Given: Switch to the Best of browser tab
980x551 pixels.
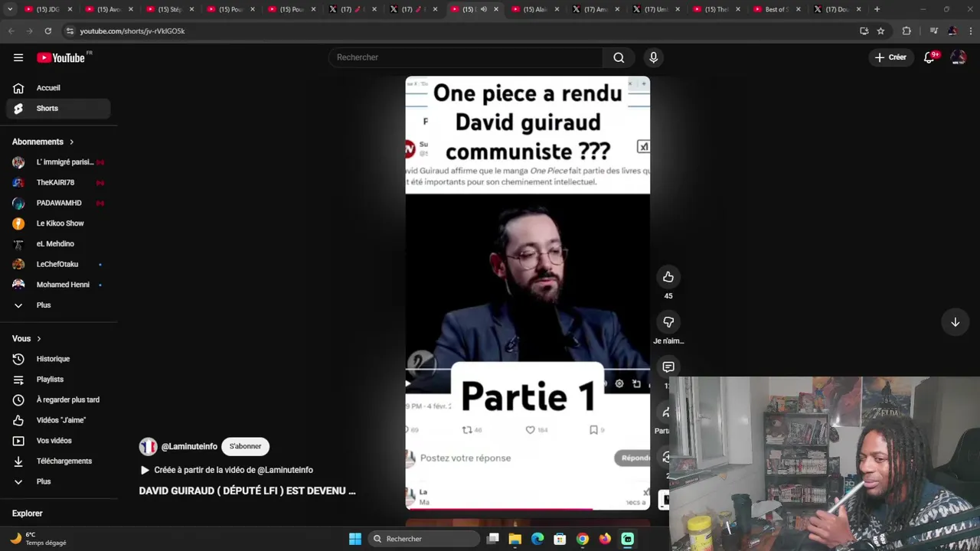Looking at the screenshot, I should point(773,9).
